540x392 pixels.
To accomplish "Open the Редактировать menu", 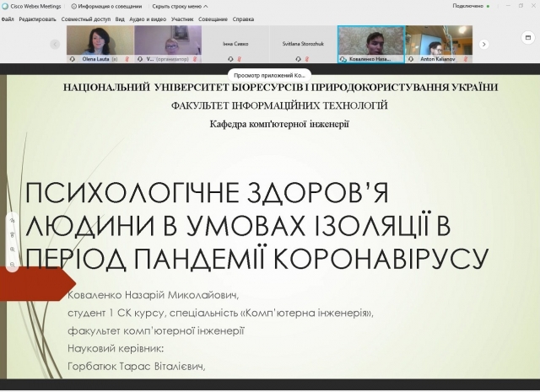I will [x=37, y=19].
